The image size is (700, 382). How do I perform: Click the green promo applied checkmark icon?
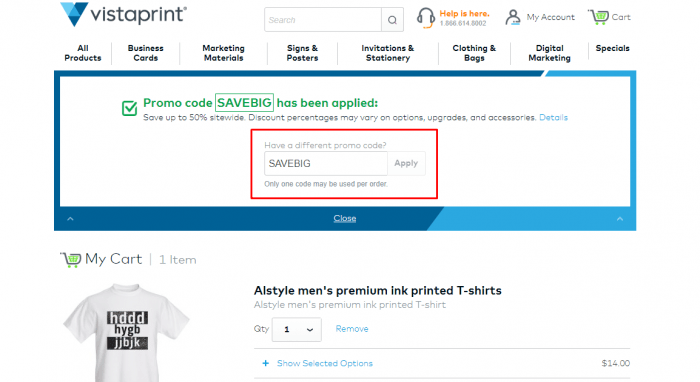click(129, 108)
